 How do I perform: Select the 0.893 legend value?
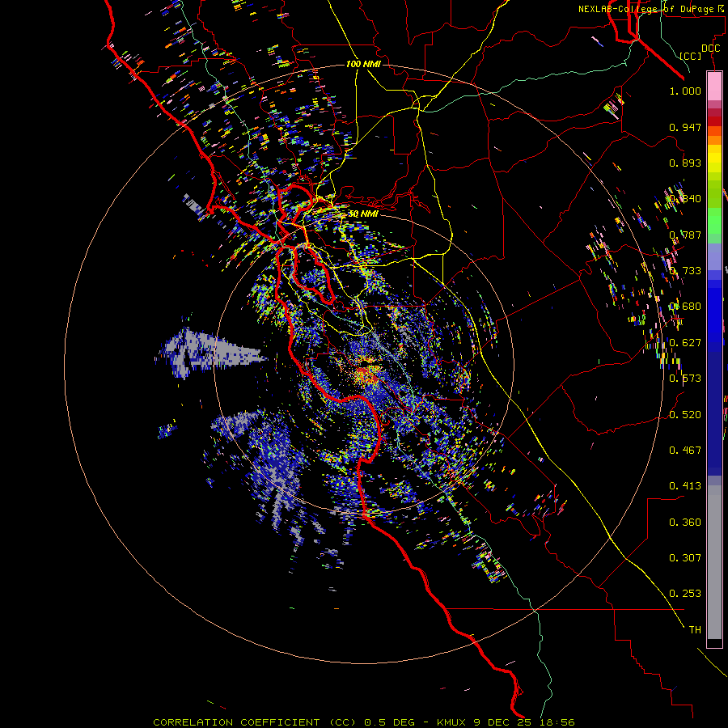pyautogui.click(x=685, y=163)
